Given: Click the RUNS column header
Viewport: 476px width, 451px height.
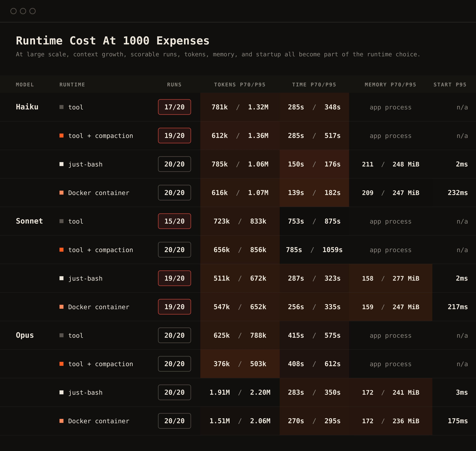Looking at the screenshot, I should [x=174, y=85].
